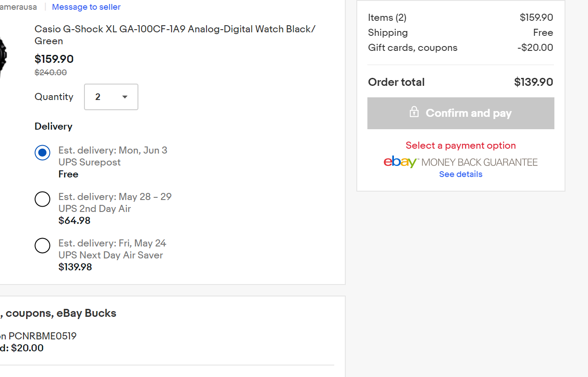Click the lock icon on Confirm and pay

pos(414,112)
